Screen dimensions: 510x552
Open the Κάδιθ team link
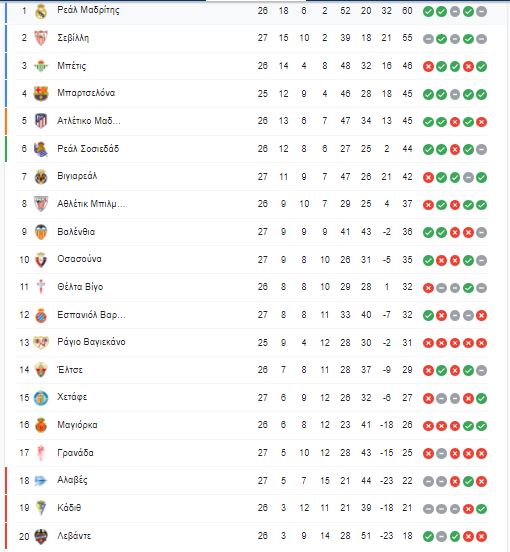coord(69,508)
